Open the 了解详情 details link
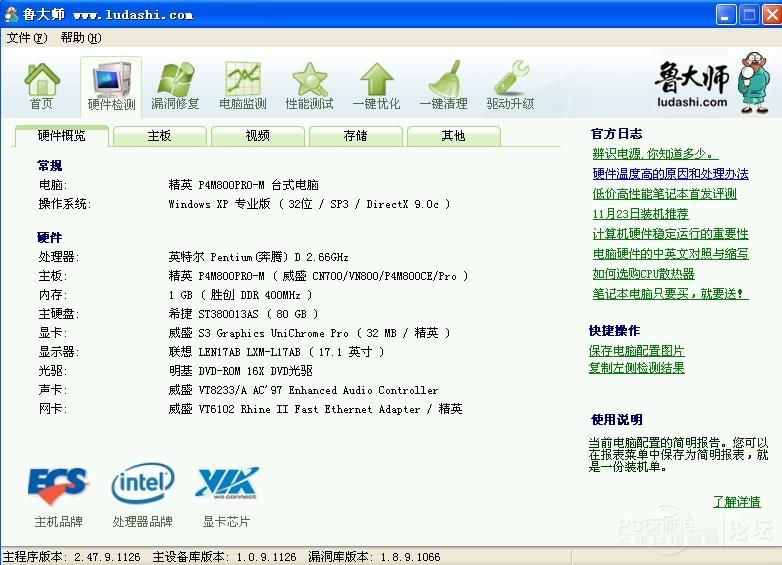The image size is (782, 565). [x=736, y=501]
